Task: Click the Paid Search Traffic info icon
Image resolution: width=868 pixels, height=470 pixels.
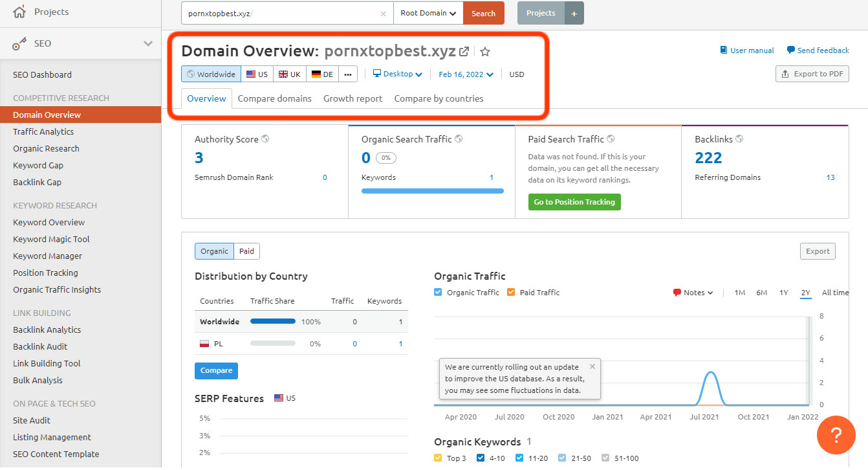Action: pyautogui.click(x=611, y=139)
